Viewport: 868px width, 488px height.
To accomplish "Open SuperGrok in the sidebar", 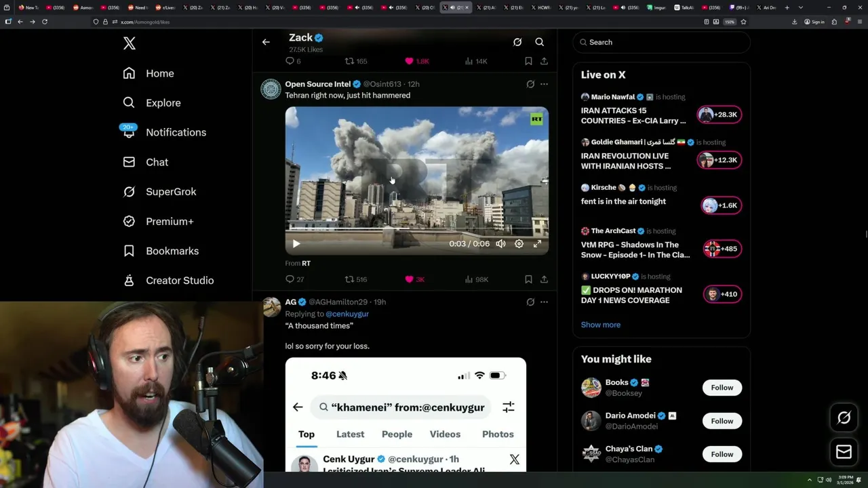I will 159,192.
